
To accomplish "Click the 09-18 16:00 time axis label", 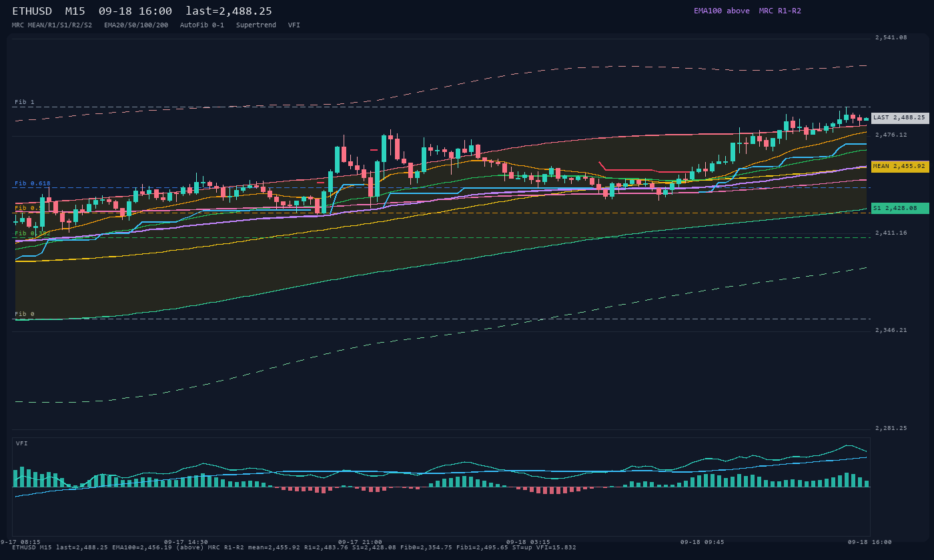I will click(x=870, y=542).
